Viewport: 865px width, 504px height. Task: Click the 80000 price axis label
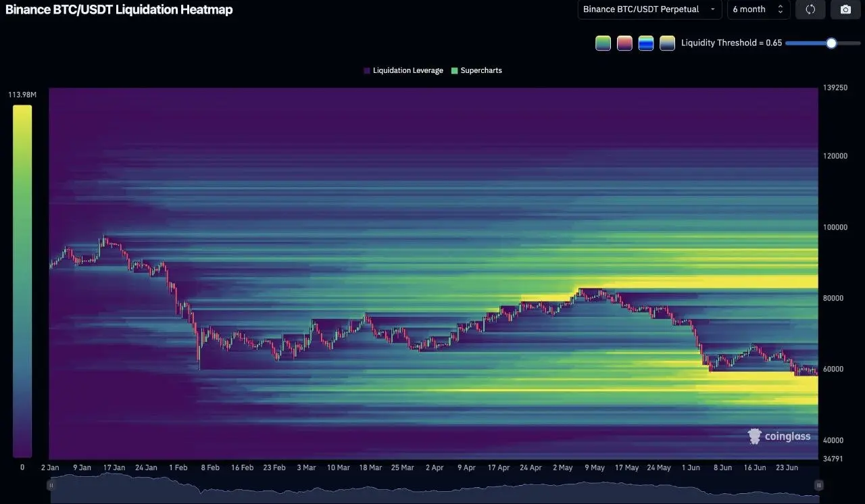834,298
